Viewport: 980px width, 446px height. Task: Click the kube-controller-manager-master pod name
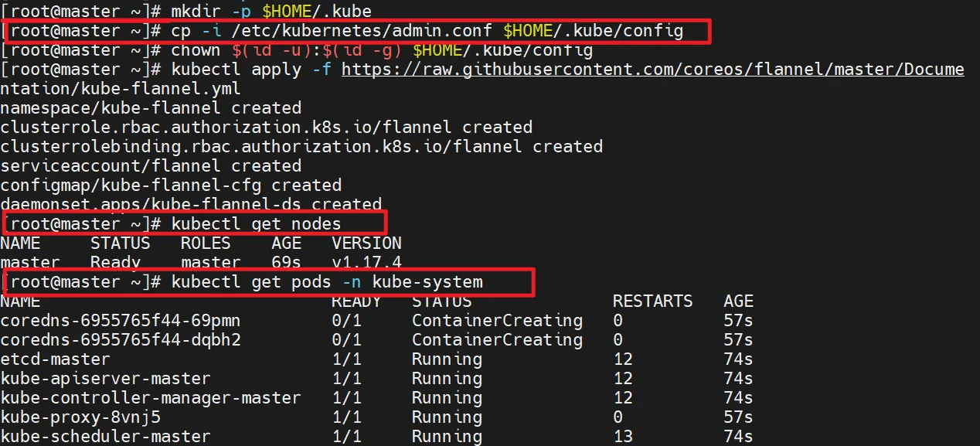click(x=151, y=398)
